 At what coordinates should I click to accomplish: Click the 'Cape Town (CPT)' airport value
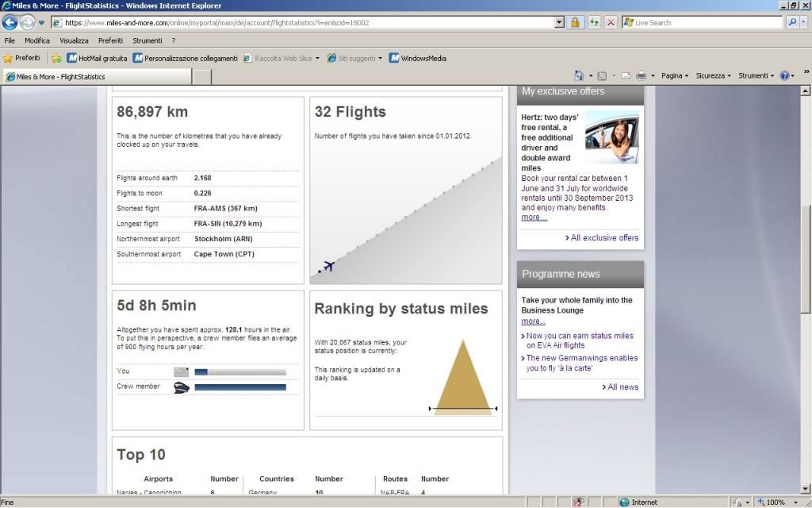click(224, 255)
